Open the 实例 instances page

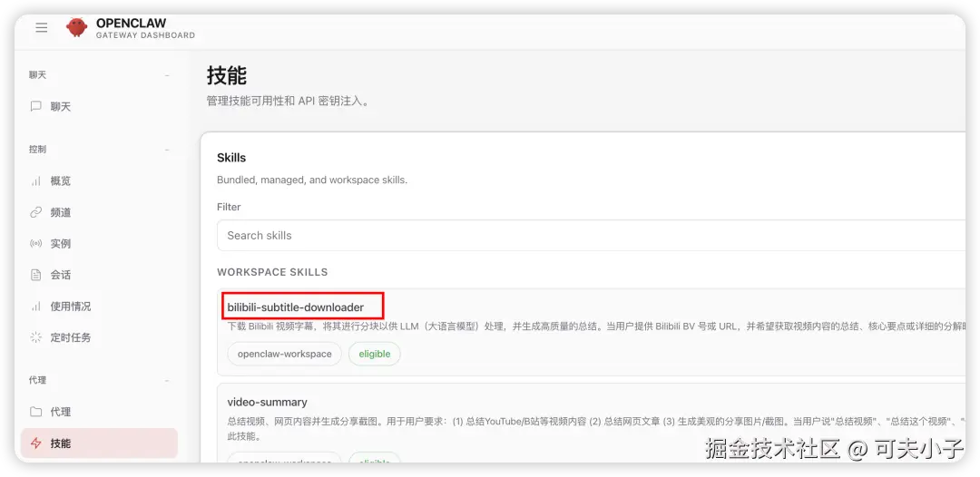(100, 244)
